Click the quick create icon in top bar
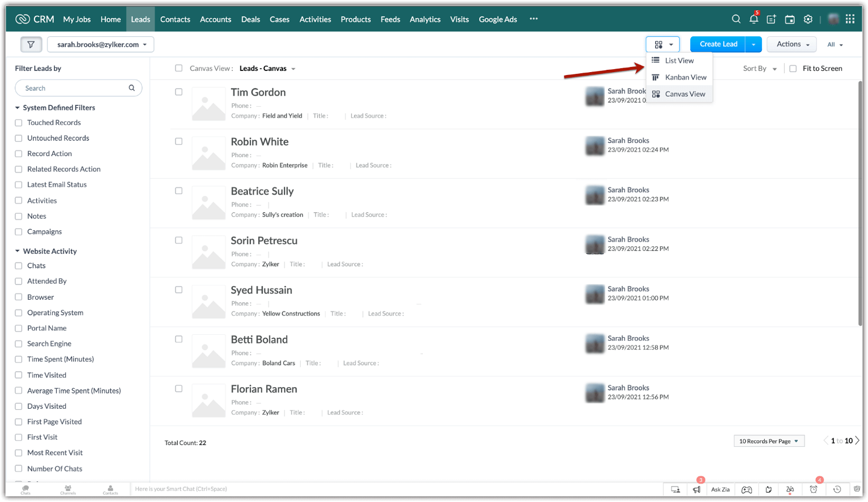 pyautogui.click(x=771, y=19)
